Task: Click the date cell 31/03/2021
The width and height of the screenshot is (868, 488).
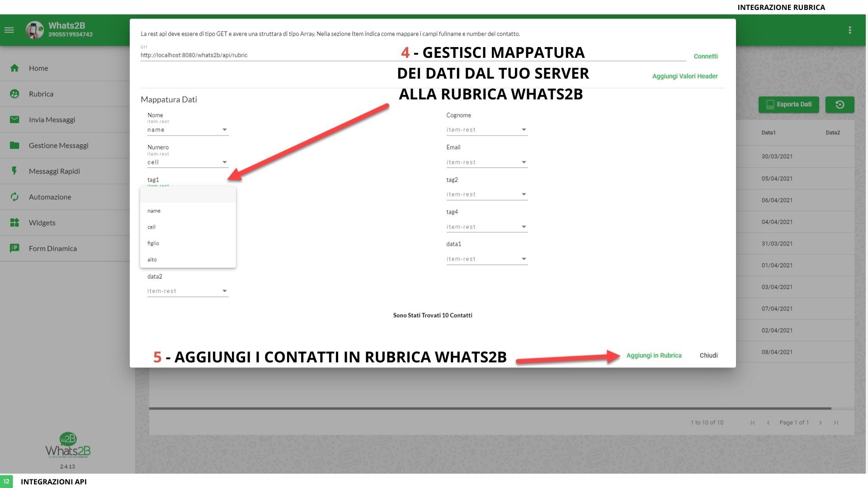Action: (777, 244)
